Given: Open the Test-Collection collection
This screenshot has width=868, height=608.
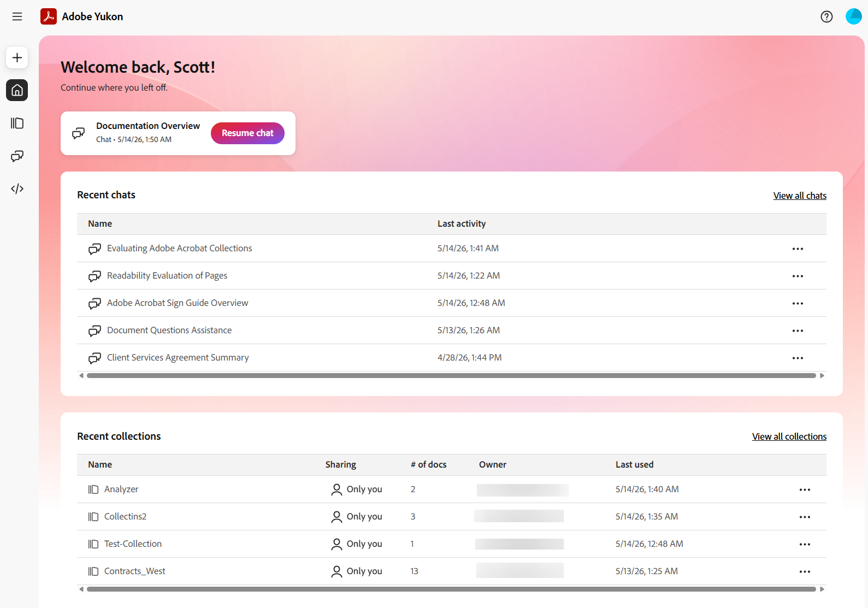Looking at the screenshot, I should pos(133,544).
